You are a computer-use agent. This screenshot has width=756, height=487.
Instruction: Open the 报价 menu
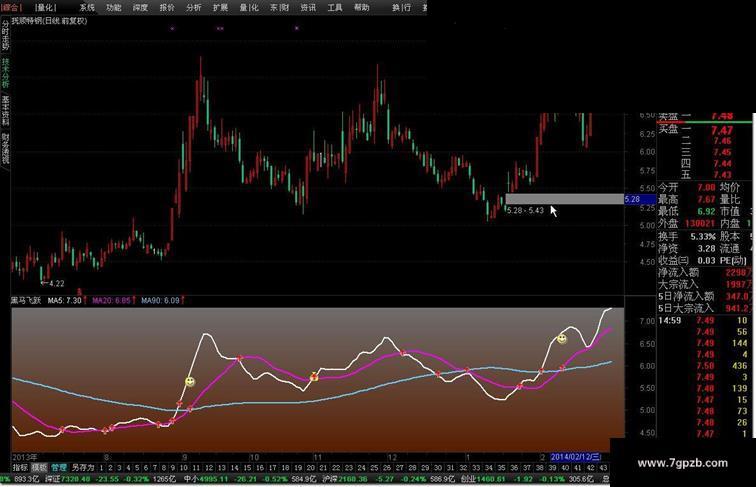point(167,7)
